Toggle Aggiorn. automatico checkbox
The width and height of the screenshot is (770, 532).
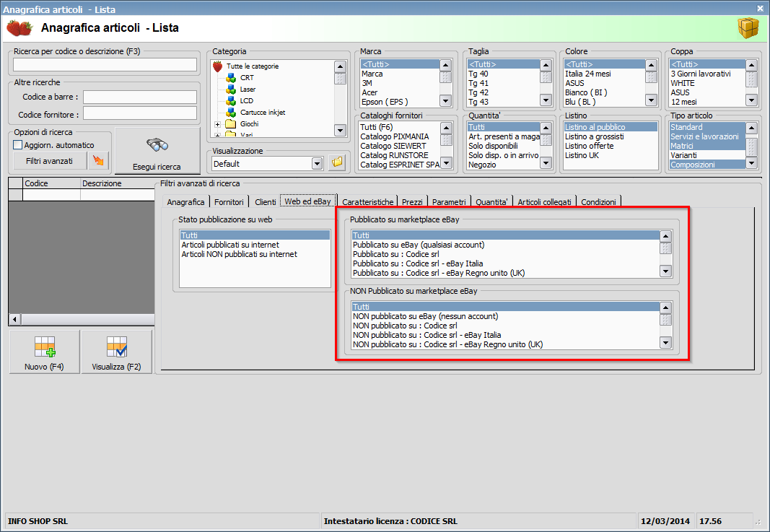18,145
